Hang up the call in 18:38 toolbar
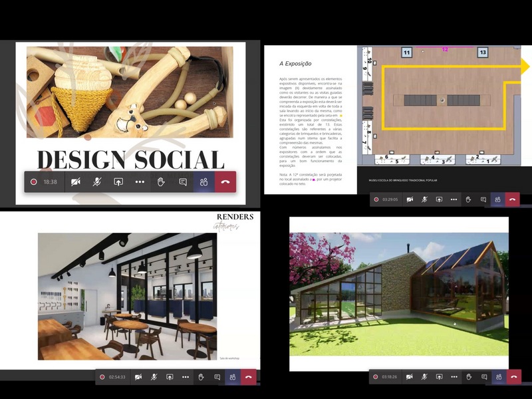This screenshot has width=532, height=399. tap(225, 182)
